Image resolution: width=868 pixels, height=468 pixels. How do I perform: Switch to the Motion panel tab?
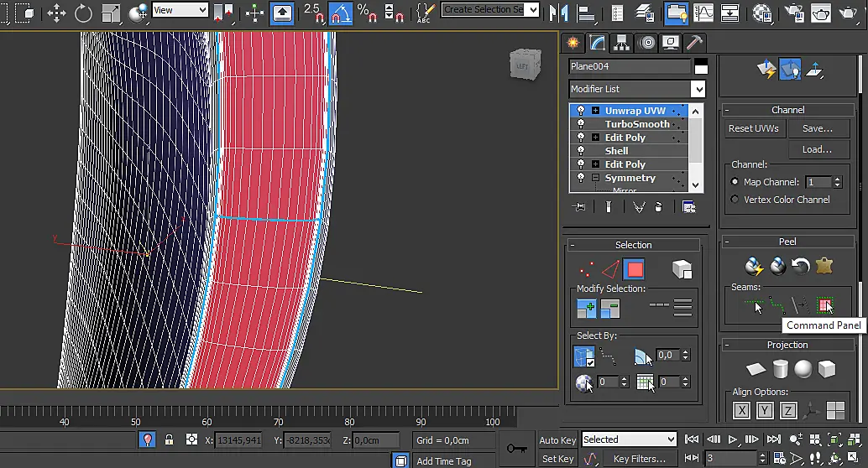click(x=646, y=43)
